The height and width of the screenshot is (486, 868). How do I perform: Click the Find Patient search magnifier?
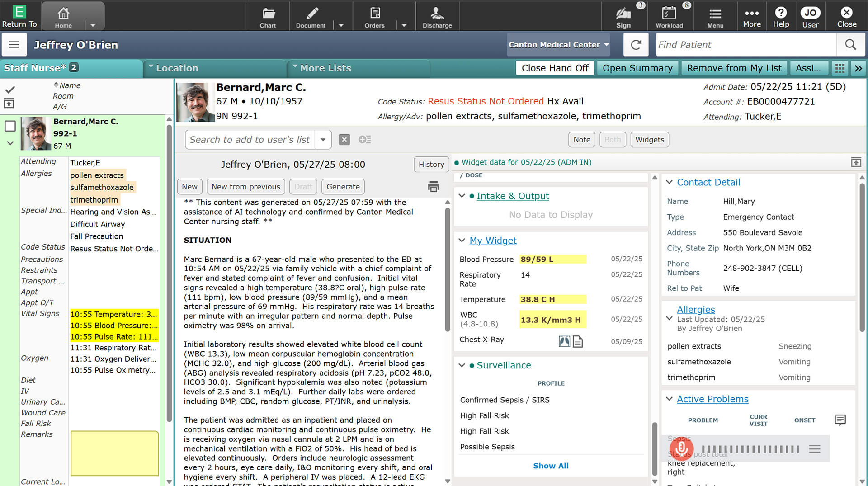pyautogui.click(x=850, y=45)
